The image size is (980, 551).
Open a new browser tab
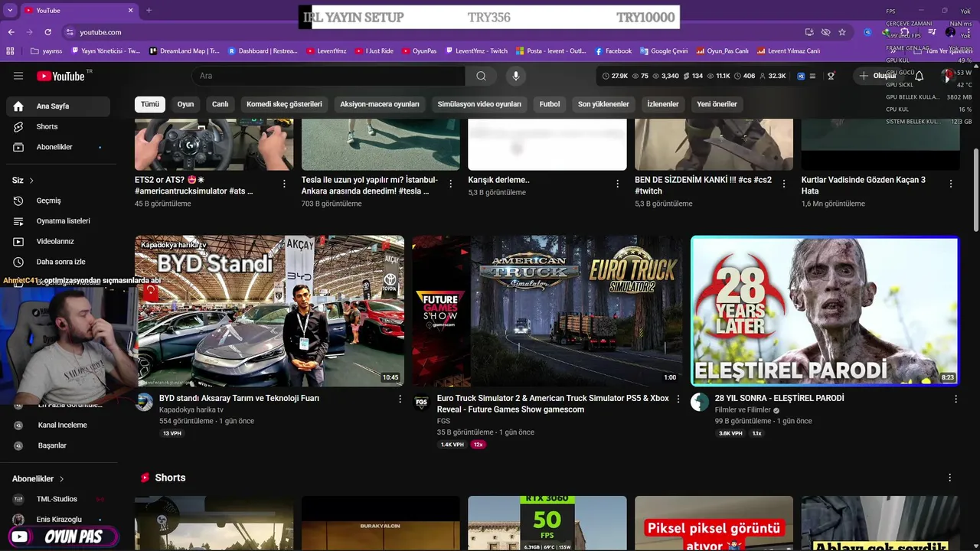click(149, 10)
